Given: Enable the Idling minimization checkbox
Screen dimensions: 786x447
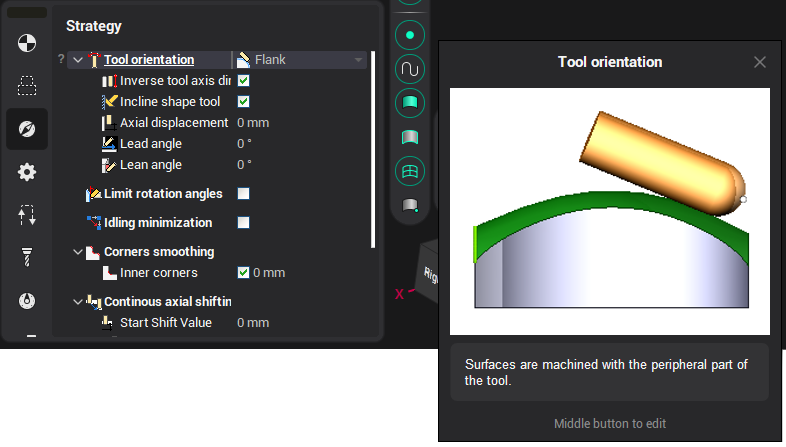Looking at the screenshot, I should (x=243, y=223).
